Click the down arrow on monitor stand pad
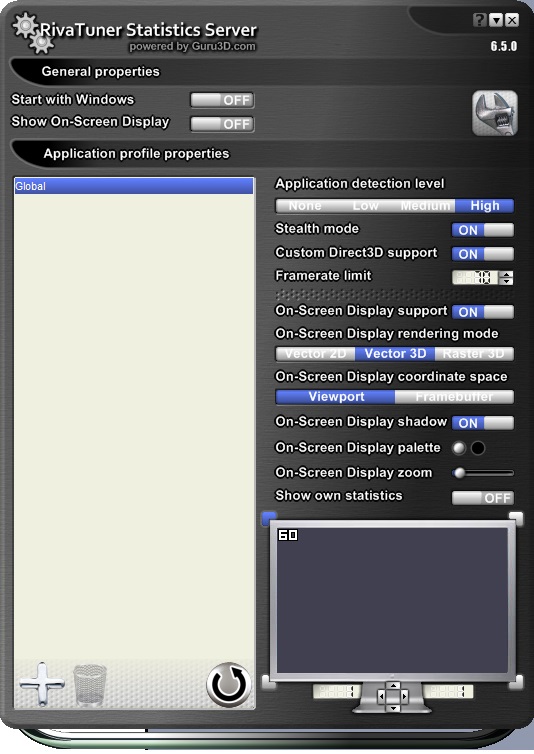The height and width of the screenshot is (754, 534). (x=394, y=707)
